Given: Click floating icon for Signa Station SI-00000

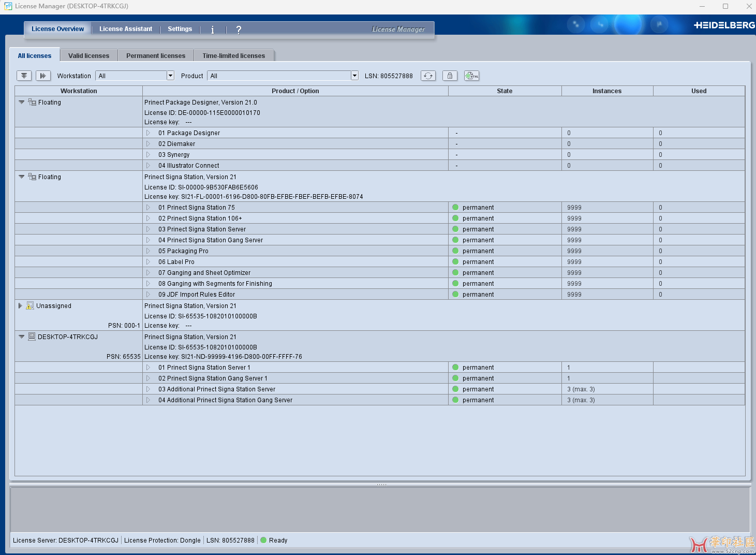Looking at the screenshot, I should pyautogui.click(x=32, y=177).
